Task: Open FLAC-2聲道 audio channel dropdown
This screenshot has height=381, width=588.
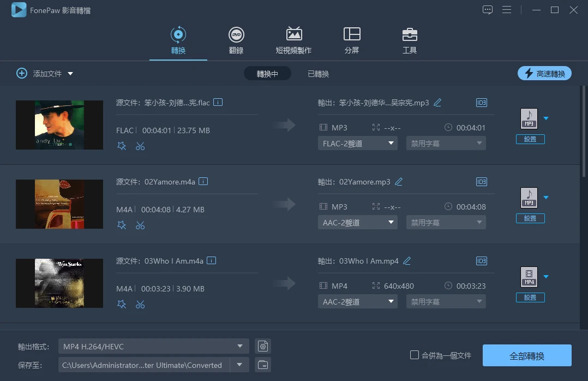Action: pos(357,142)
